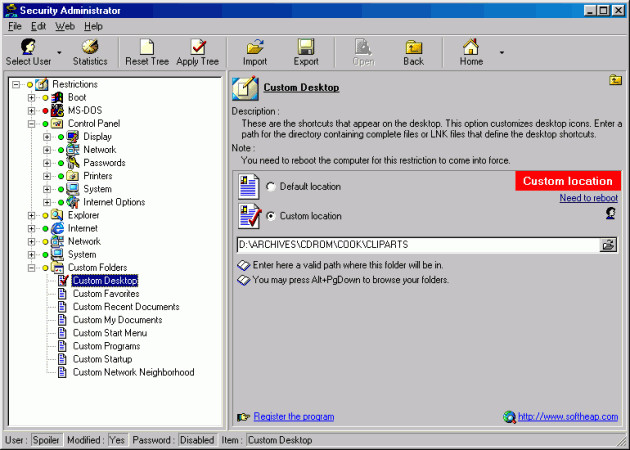Select the Passwords keys icon in tree
Screen dimensions: 630x450
click(72, 163)
